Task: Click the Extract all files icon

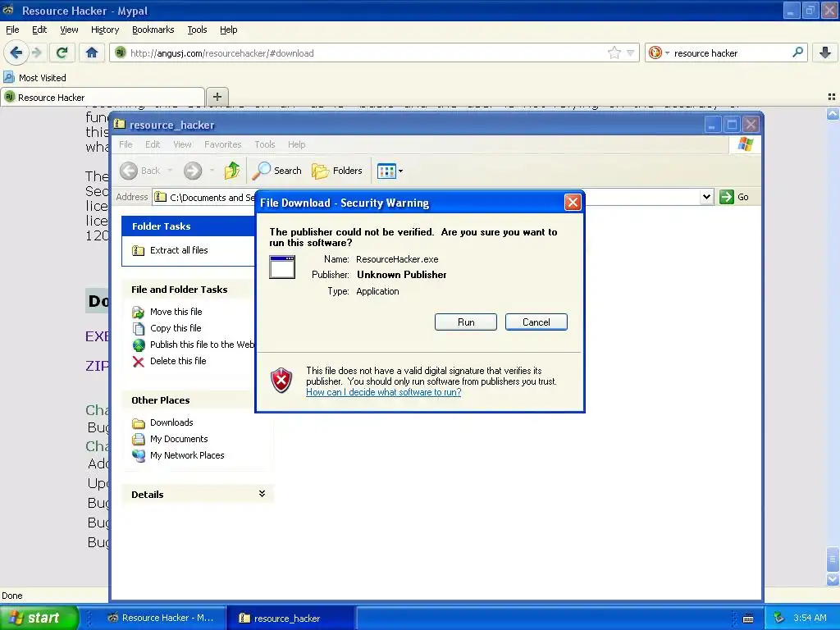Action: [138, 250]
